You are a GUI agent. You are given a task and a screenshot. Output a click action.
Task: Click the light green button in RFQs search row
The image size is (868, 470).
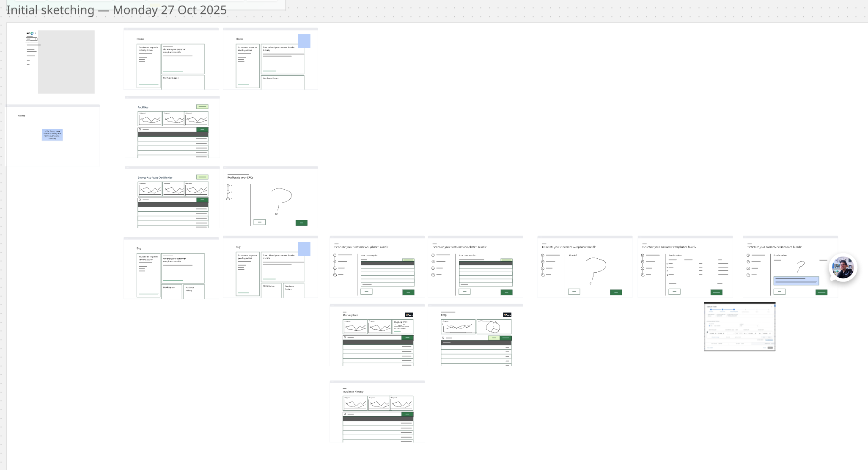pos(494,338)
